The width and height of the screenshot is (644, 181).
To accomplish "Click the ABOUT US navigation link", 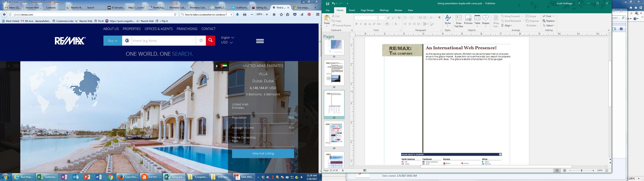I will coord(111,29).
